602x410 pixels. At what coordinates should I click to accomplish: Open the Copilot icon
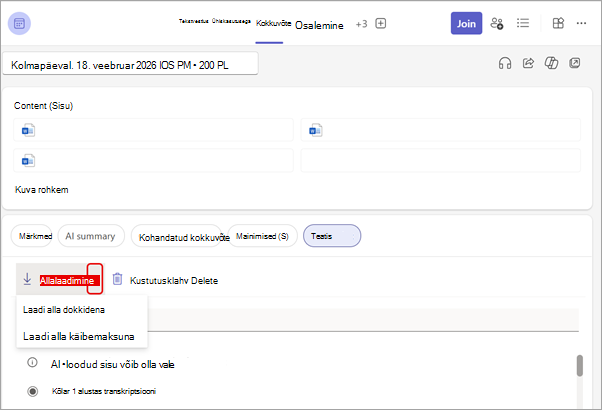tap(551, 63)
